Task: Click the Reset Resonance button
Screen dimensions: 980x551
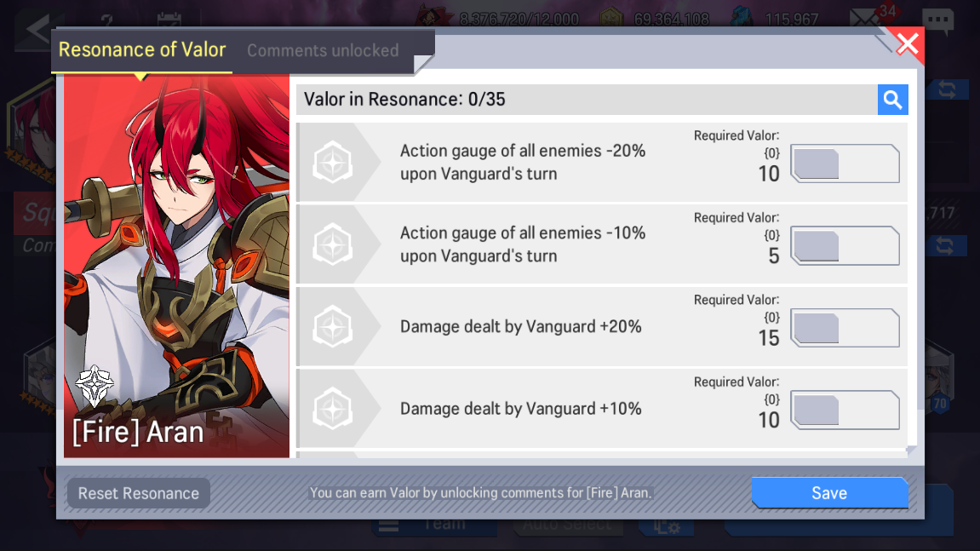Action: tap(138, 493)
